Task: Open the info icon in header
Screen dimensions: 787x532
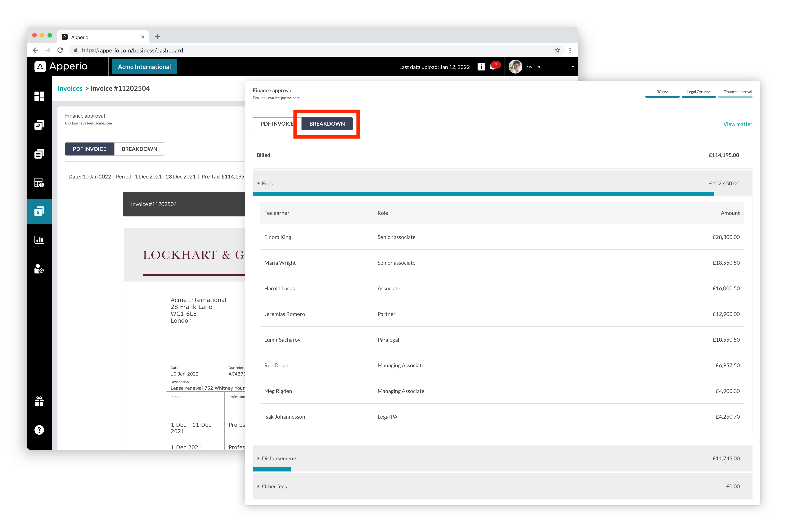Action: point(481,67)
